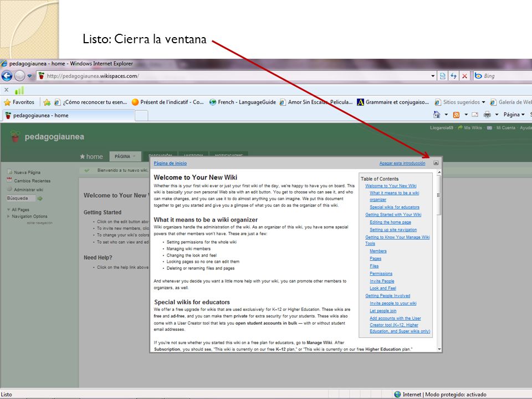Open 'French - LanguageGuide' favorite
The image size is (532, 399).
243,102
